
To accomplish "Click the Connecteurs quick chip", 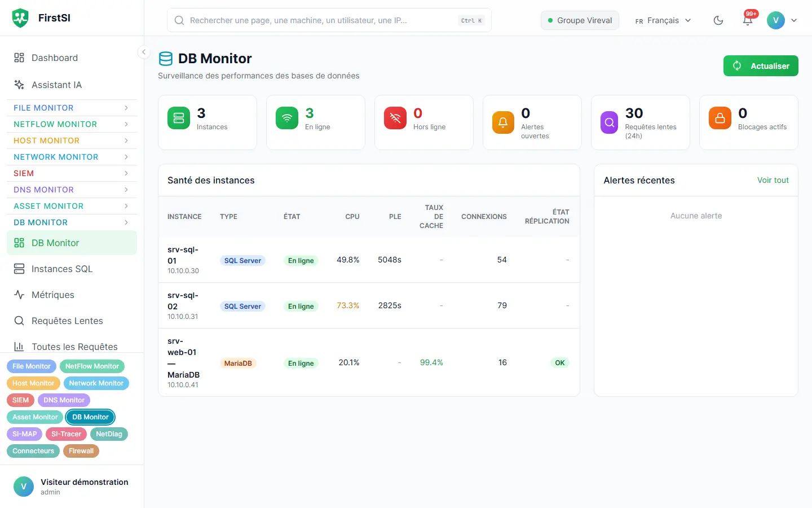I will tap(33, 451).
